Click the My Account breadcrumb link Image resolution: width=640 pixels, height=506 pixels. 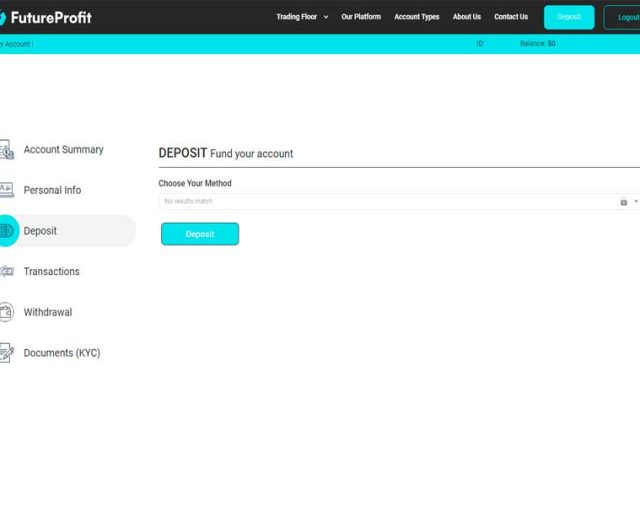16,44
